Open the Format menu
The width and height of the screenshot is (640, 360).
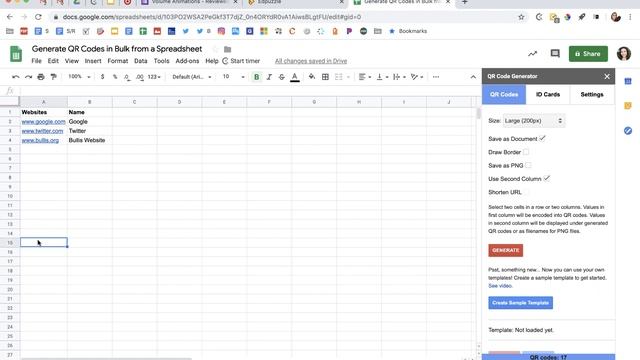point(118,61)
